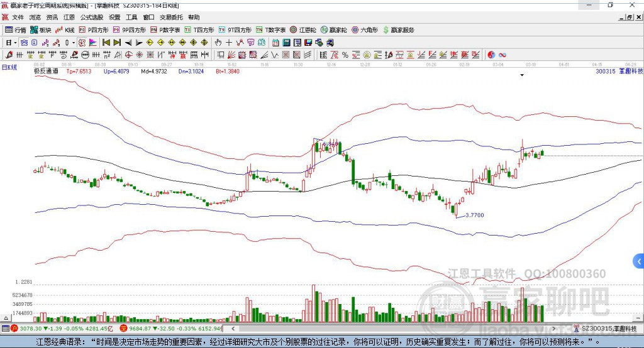Open the 交易委托 menu

click(171, 17)
